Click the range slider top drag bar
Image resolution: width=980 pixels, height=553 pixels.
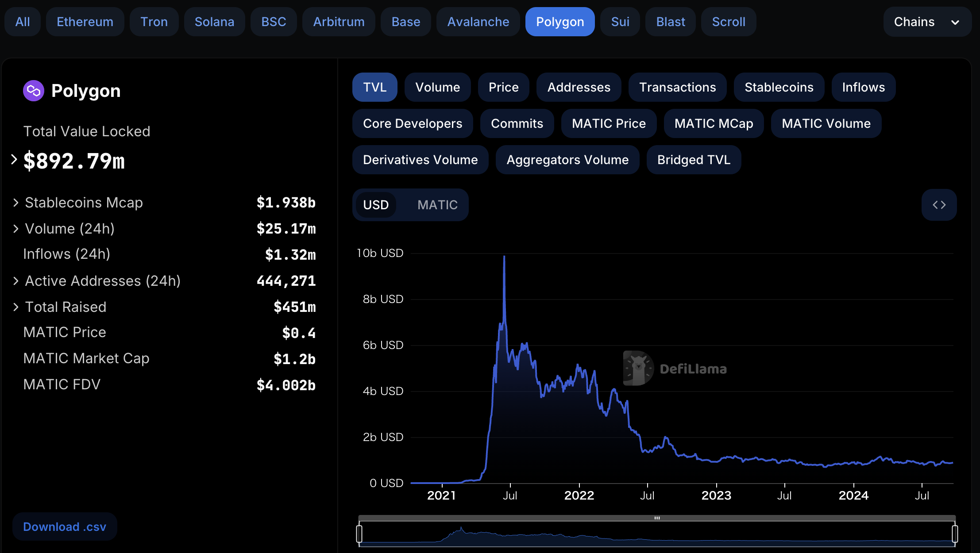657,518
